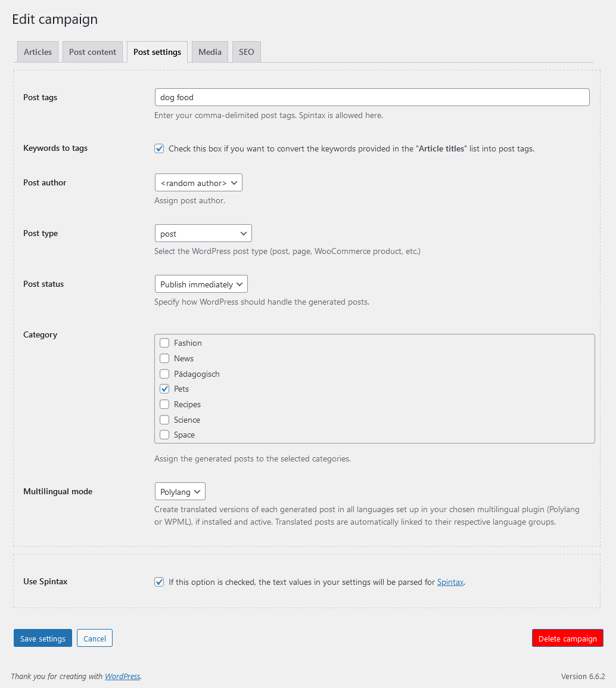Select the Pädagogisch category checkbox
This screenshot has height=688, width=616.
[x=164, y=374]
